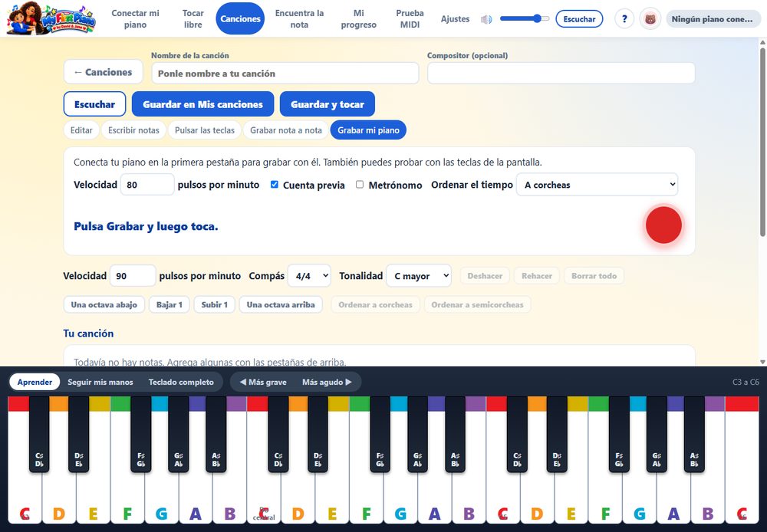The image size is (767, 532).
Task: Click the Tu canción heading
Action: (x=88, y=333)
